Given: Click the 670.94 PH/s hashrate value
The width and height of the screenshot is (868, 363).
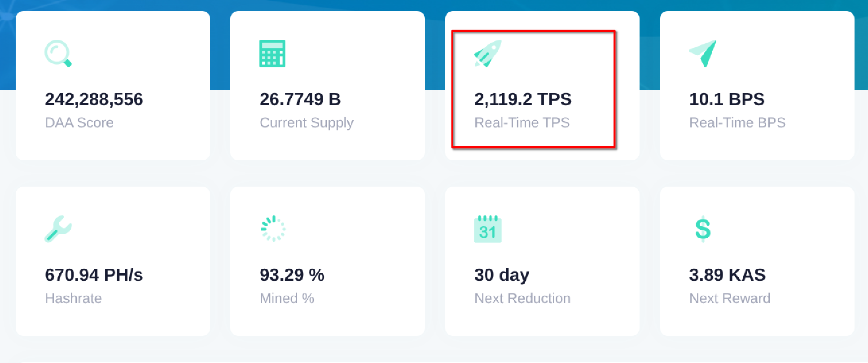Looking at the screenshot, I should pos(94,275).
